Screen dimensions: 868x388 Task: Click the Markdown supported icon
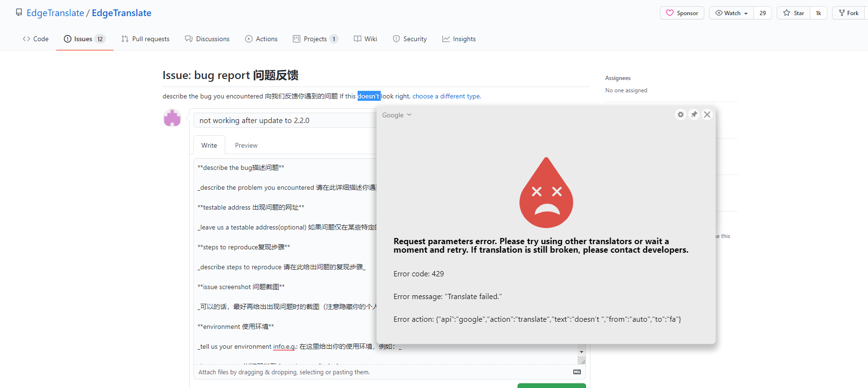pyautogui.click(x=577, y=372)
